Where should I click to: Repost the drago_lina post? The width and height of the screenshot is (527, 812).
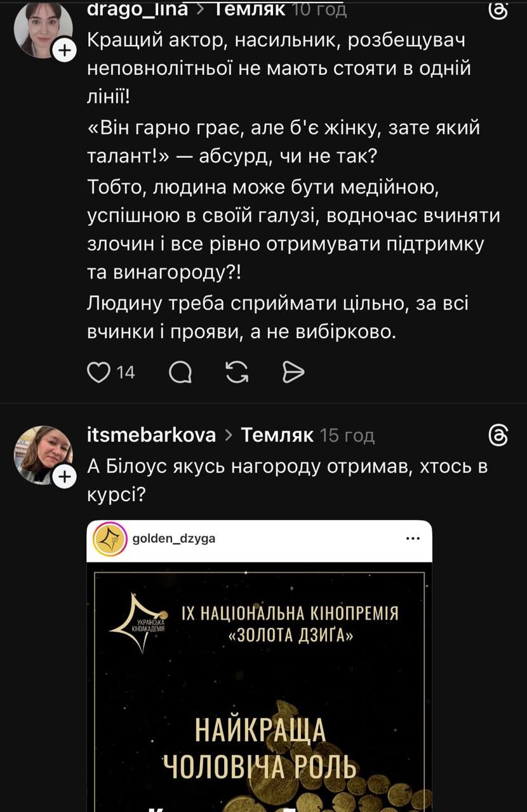(237, 372)
